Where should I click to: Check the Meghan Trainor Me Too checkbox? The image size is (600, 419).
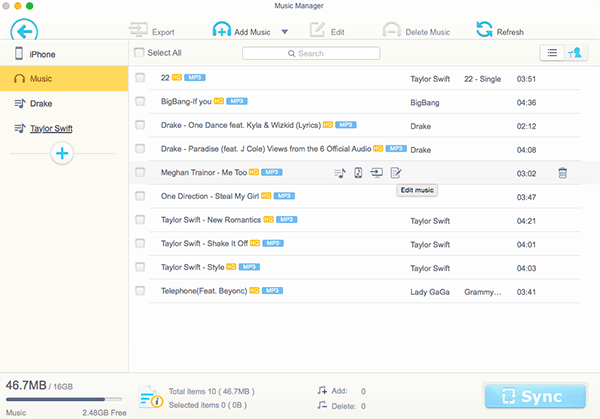tap(140, 172)
